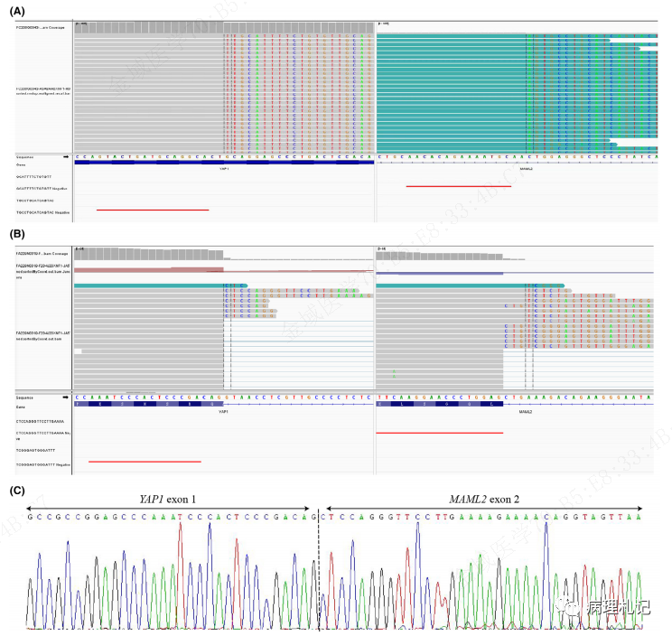The width and height of the screenshot is (672, 636).
Task: Click the teal top read in panel B left
Action: click(149, 285)
